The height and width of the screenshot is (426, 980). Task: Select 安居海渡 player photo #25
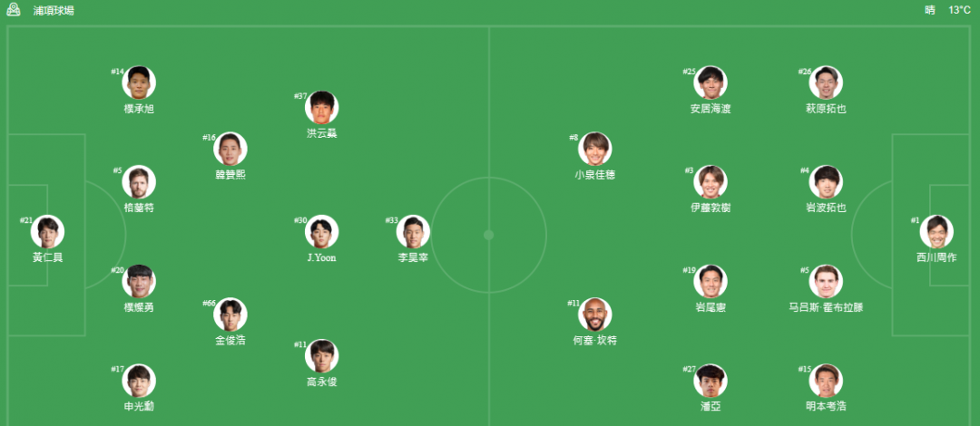point(710,82)
